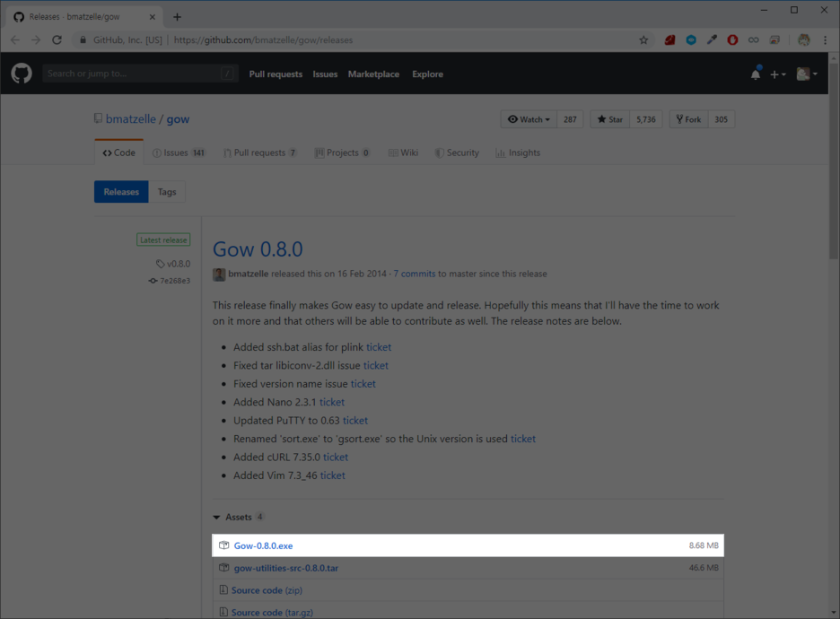Click bmatzelle author avatar thumbnail

(x=219, y=275)
